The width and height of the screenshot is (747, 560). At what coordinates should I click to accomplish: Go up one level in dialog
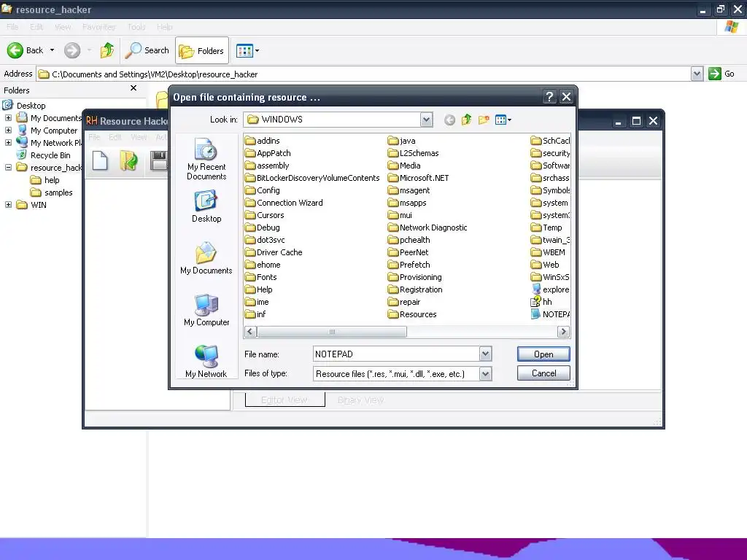[466, 120]
